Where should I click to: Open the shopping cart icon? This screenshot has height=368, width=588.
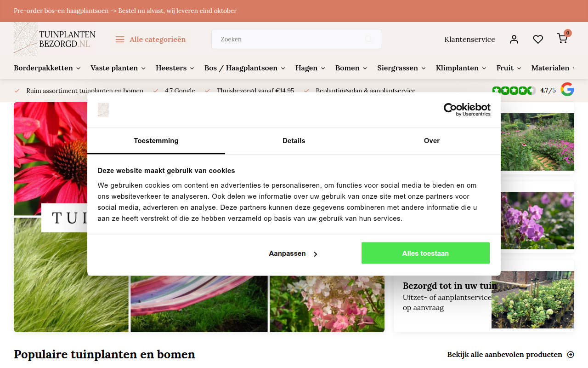(x=562, y=38)
